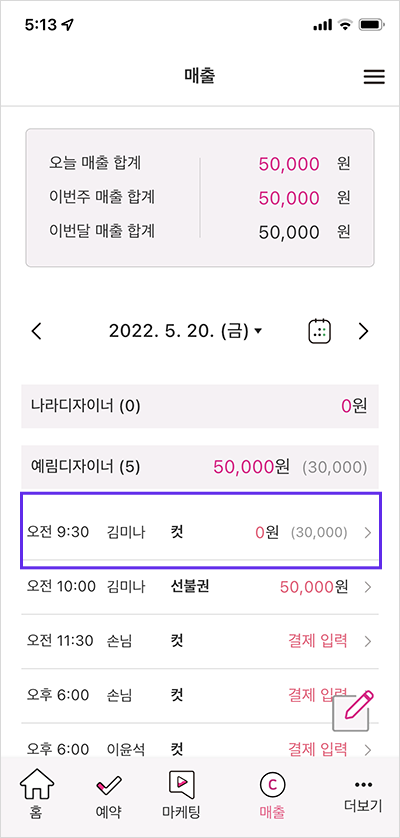Open 더보기 three-dots icon
400x838 pixels.
click(363, 785)
